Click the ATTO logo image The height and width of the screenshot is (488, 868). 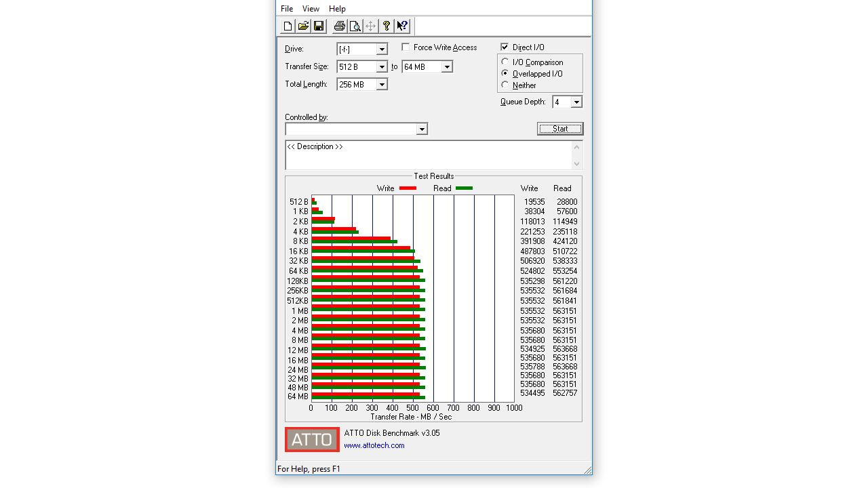(312, 439)
